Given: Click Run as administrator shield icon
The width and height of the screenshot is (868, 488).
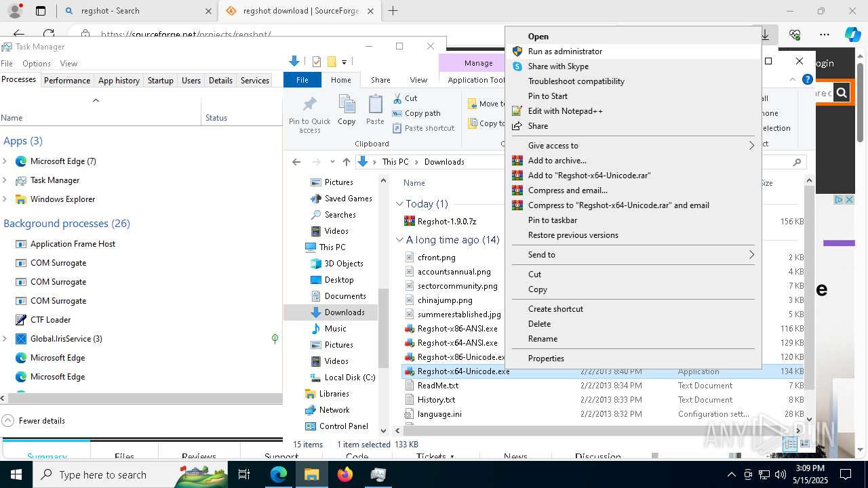Looking at the screenshot, I should coord(517,52).
